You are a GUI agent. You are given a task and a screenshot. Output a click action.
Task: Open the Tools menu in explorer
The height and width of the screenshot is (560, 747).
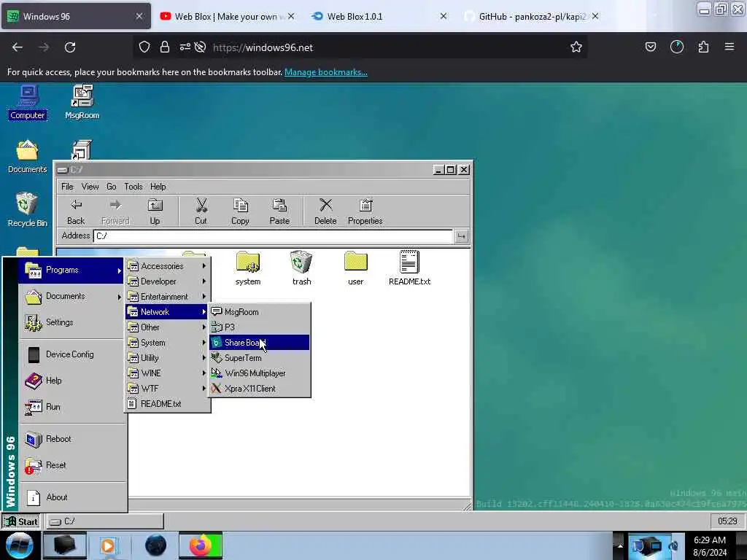point(133,187)
